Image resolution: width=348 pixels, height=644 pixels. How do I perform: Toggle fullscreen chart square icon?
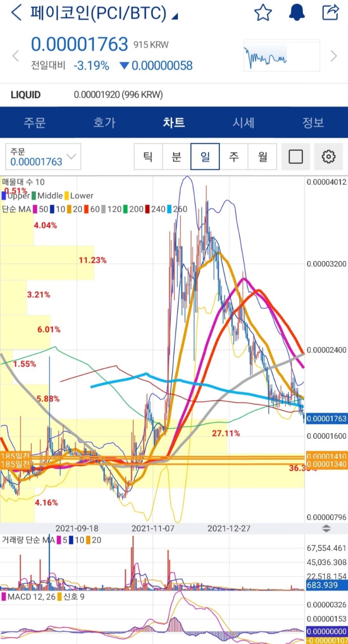pos(296,156)
